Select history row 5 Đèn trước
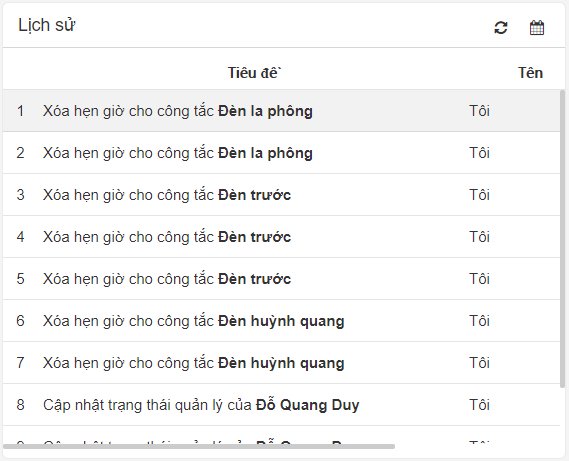 coord(282,279)
